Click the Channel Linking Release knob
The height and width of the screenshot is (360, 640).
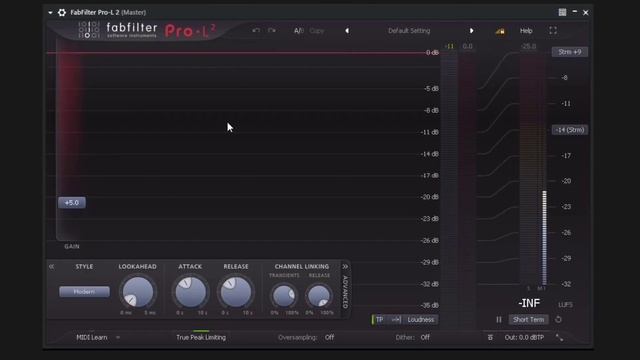pos(319,296)
